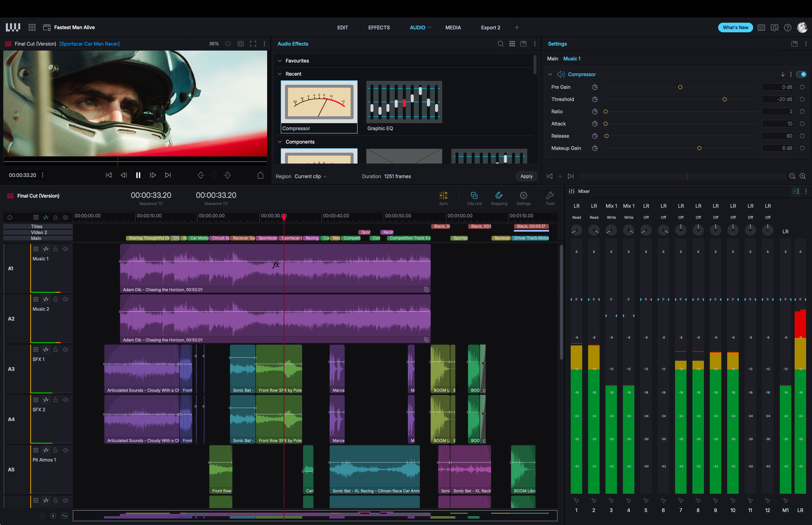Viewport: 812px width, 525px height.
Task: Open the help question mark icon
Action: pyautogui.click(x=788, y=28)
